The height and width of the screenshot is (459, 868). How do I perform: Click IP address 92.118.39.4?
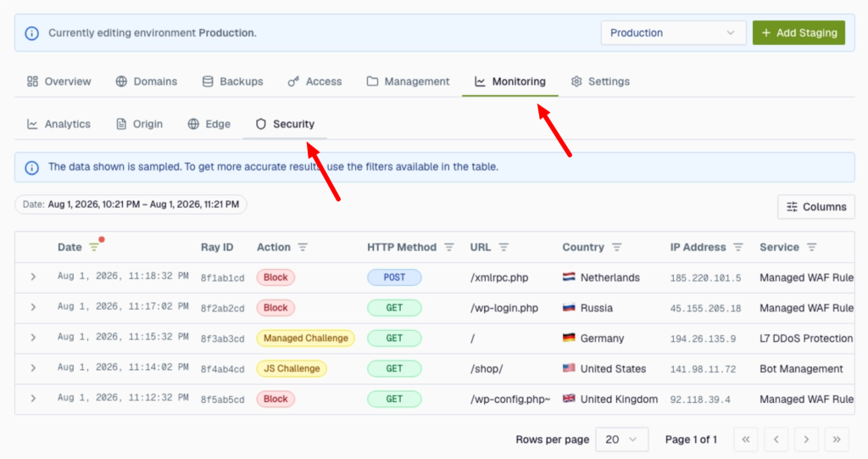click(x=700, y=400)
